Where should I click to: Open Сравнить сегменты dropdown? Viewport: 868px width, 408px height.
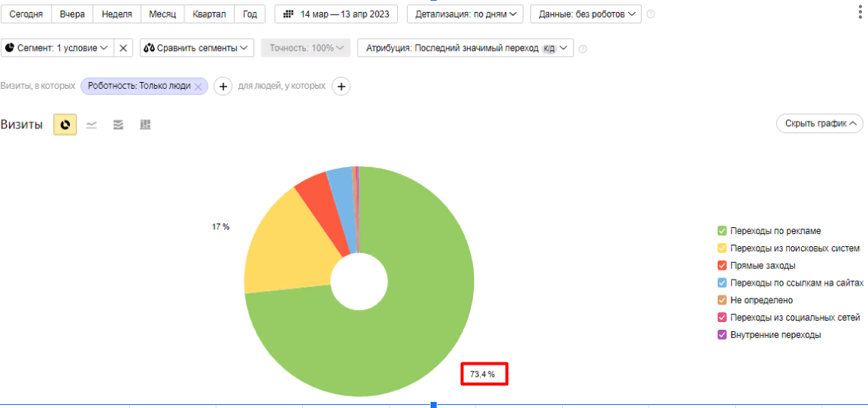[x=197, y=48]
